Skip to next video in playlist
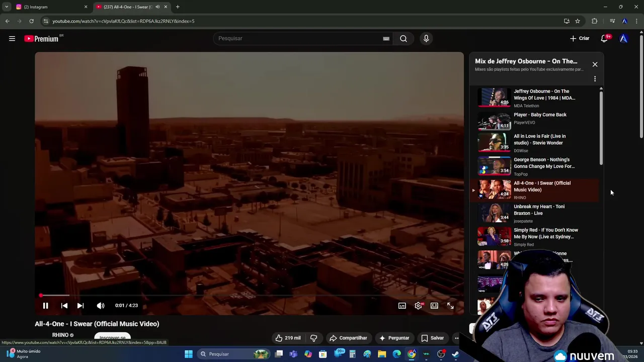Viewport: 644px width, 362px height. (x=80, y=305)
